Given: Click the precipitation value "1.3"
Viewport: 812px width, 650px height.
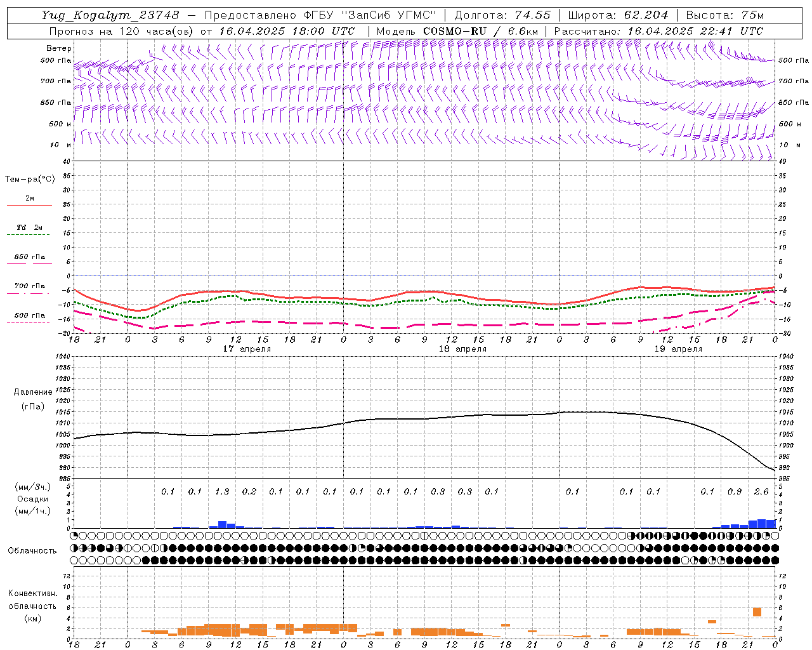Looking at the screenshot, I should point(222,491).
